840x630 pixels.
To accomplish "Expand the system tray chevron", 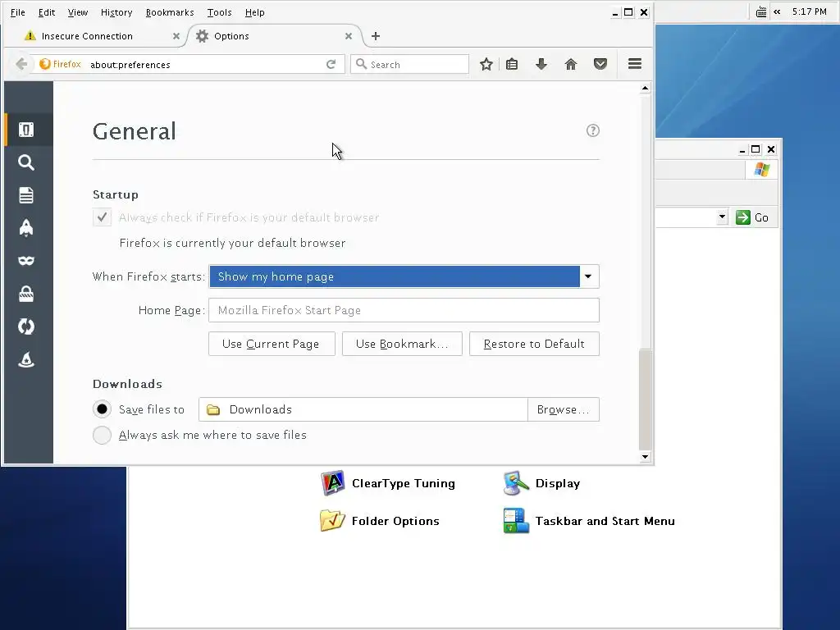I will tap(777, 11).
